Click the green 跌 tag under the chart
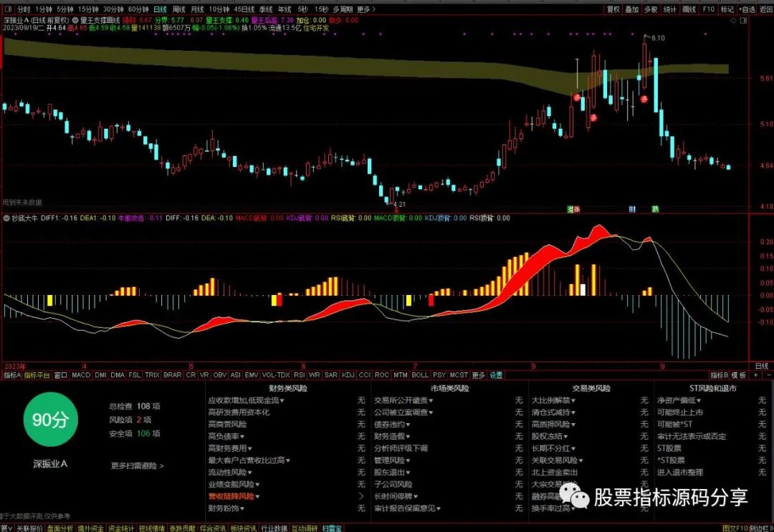The image size is (774, 532). pos(655,210)
